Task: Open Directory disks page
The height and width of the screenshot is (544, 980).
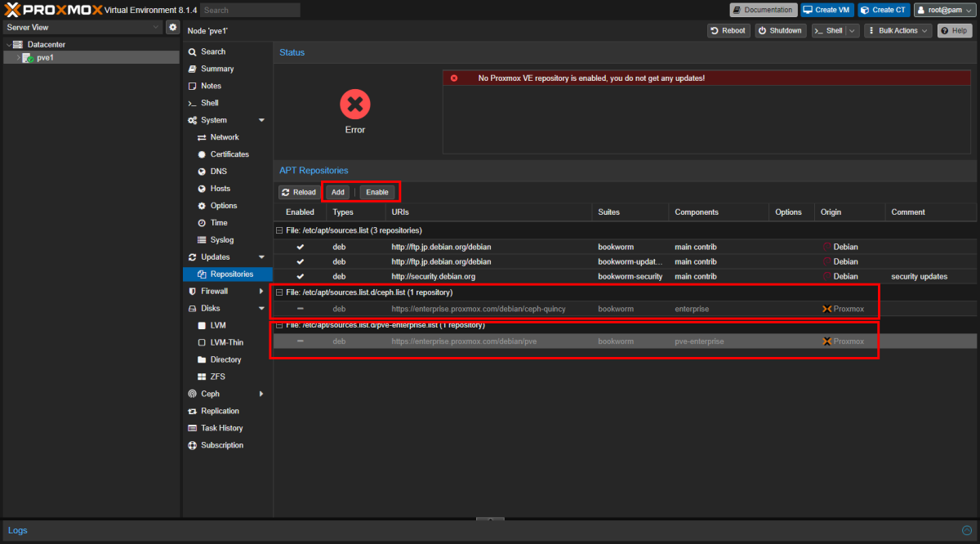Action: (227, 359)
